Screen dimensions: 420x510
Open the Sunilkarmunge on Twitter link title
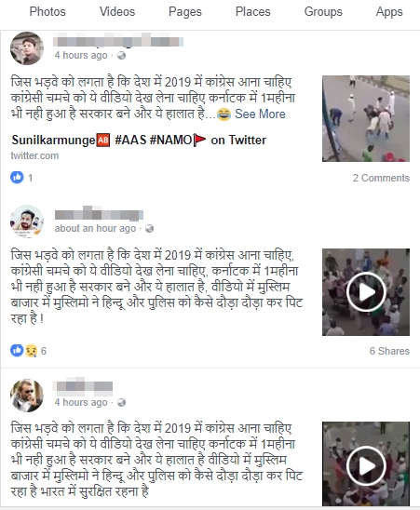click(139, 141)
